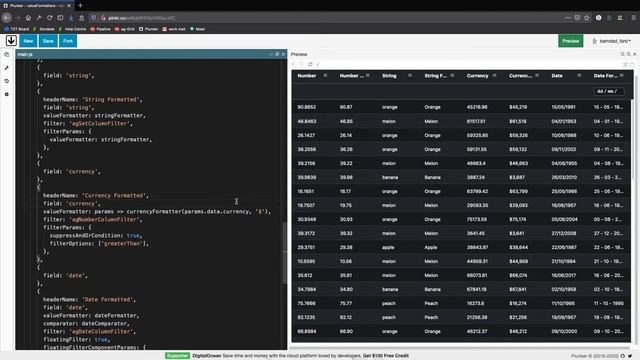Screen dimensions: 640x360
Task: Open a new browser tab with plus
Action: (80, 6)
